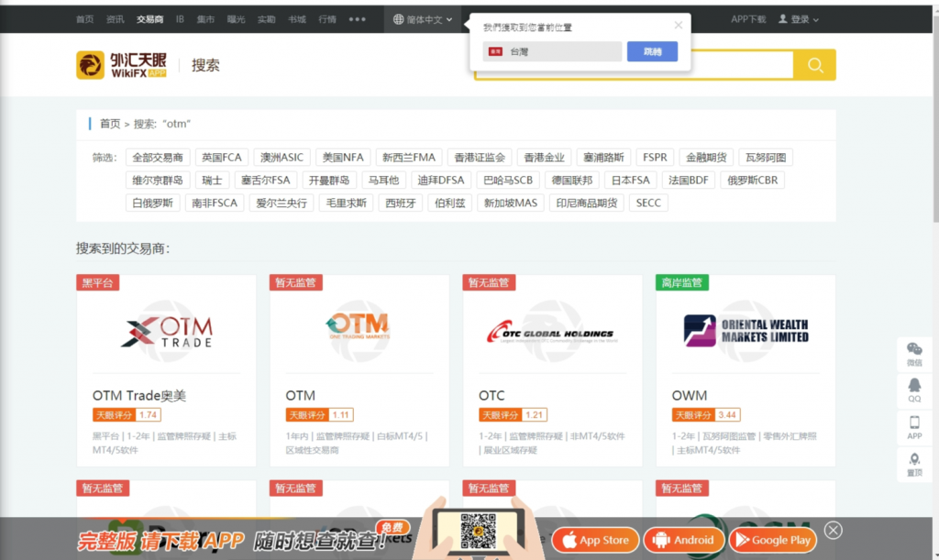
Task: Filter by 瑞士
Action: pyautogui.click(x=212, y=180)
